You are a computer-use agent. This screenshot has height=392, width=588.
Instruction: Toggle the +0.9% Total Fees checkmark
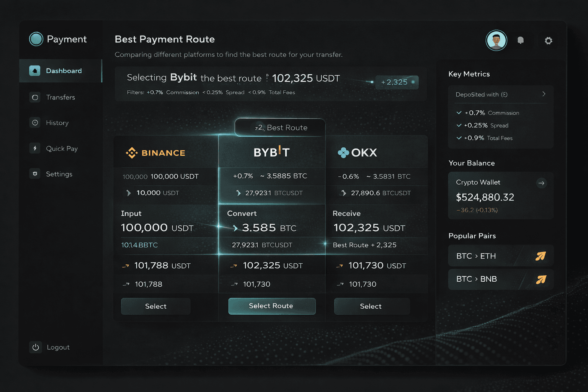(459, 138)
